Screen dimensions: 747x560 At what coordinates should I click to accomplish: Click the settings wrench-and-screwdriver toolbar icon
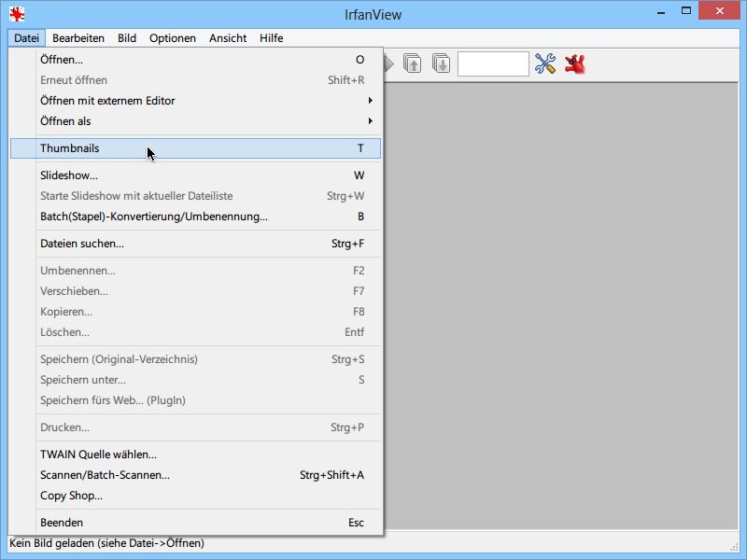click(545, 63)
